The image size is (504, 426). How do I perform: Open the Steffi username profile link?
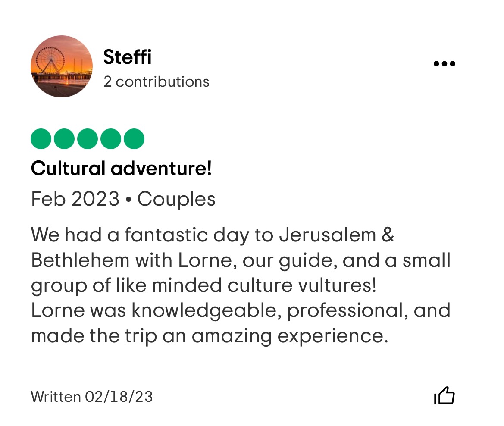tap(128, 57)
